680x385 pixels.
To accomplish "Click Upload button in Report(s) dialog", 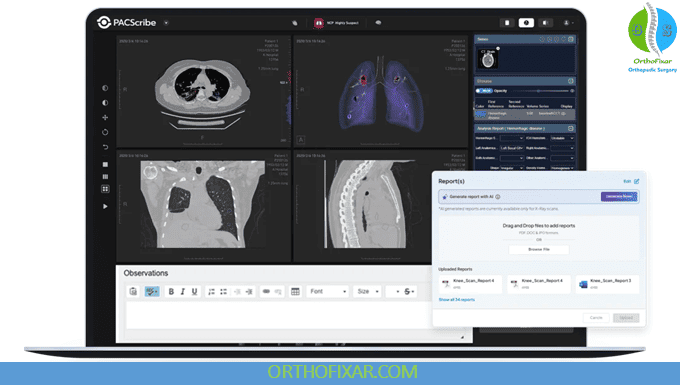I will pos(626,318).
